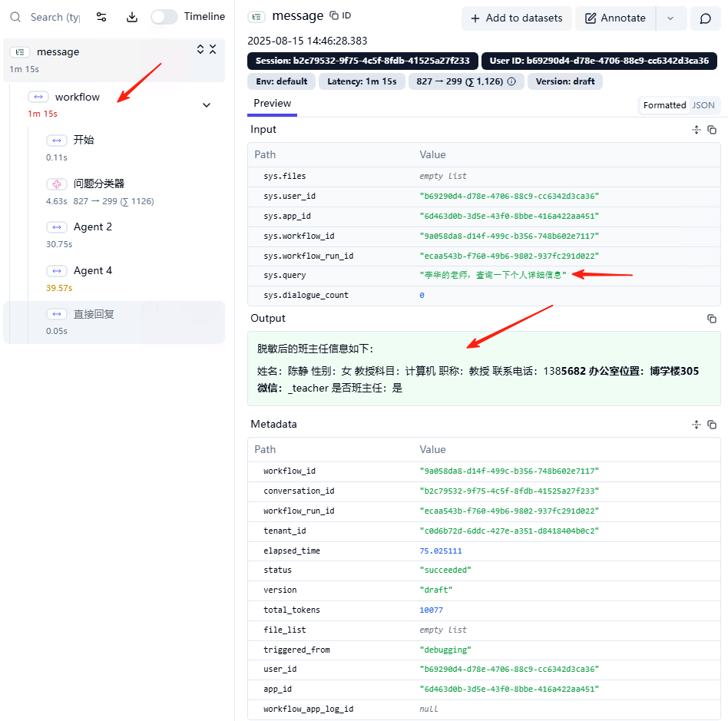Screen dimensions: 728x721
Task: Collapse the workflow node chevron
Action: pyautogui.click(x=206, y=105)
